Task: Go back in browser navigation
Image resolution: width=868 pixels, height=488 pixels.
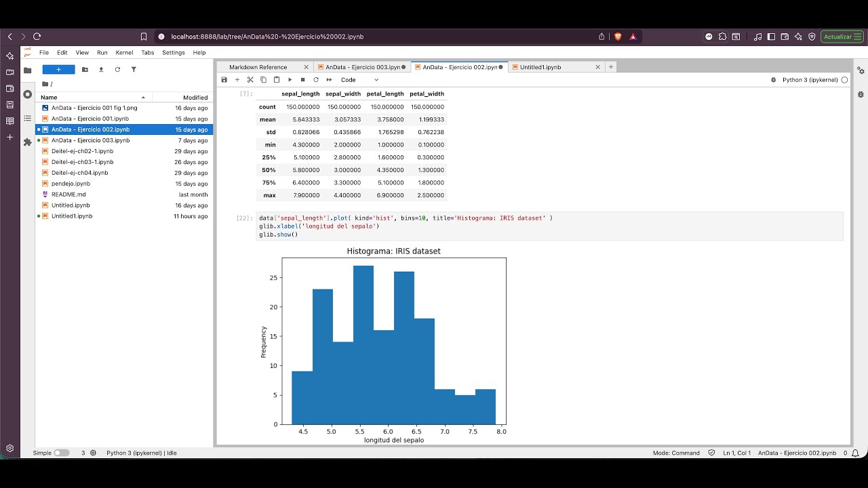Action: 9,37
